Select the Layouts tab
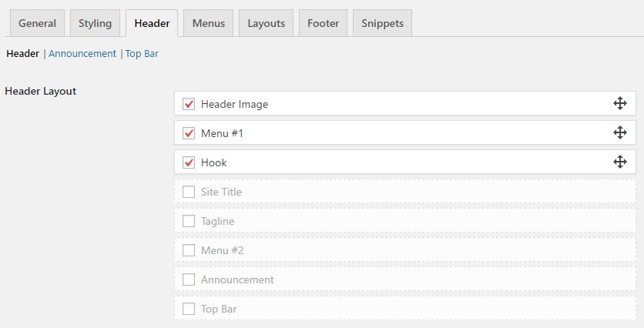The height and width of the screenshot is (328, 644). click(x=266, y=23)
